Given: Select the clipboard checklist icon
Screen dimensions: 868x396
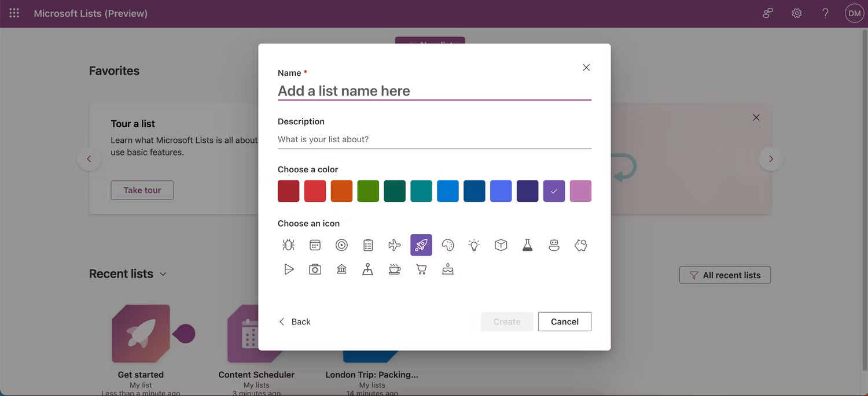Looking at the screenshot, I should [x=368, y=245].
